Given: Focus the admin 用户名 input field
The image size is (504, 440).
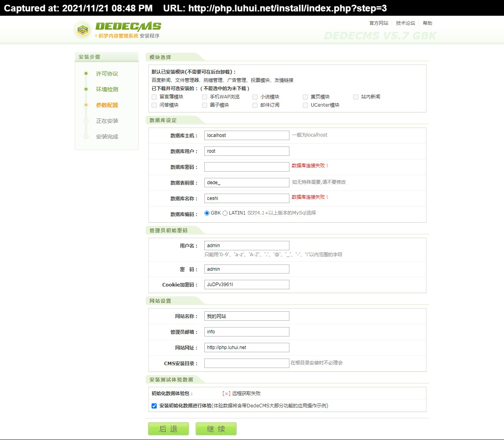Looking at the screenshot, I should [x=247, y=246].
